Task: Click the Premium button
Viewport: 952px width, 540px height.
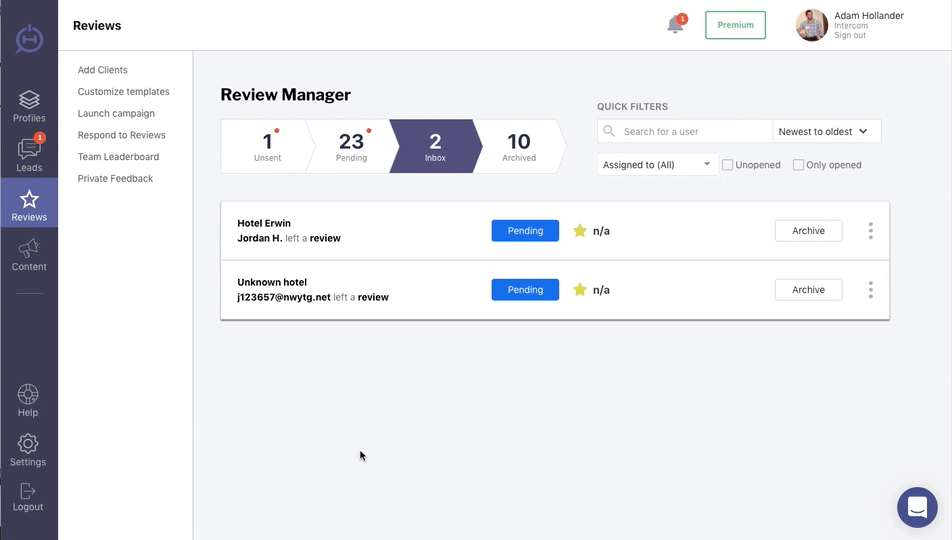Action: coord(735,25)
